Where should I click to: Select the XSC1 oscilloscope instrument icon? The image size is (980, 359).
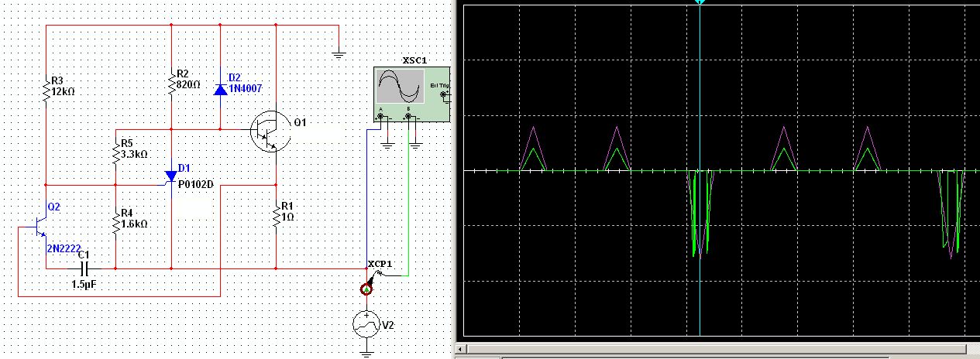coord(411,94)
